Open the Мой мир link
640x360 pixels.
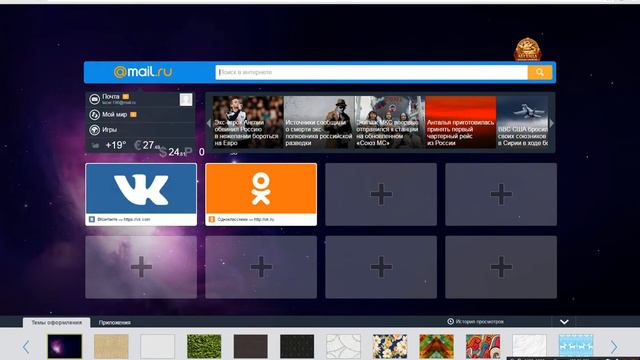click(x=114, y=115)
